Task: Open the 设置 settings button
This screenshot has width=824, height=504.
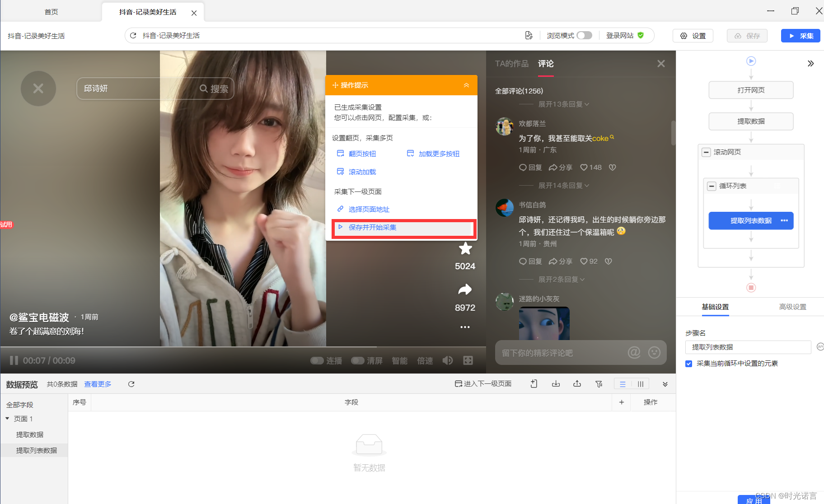Action: [693, 36]
